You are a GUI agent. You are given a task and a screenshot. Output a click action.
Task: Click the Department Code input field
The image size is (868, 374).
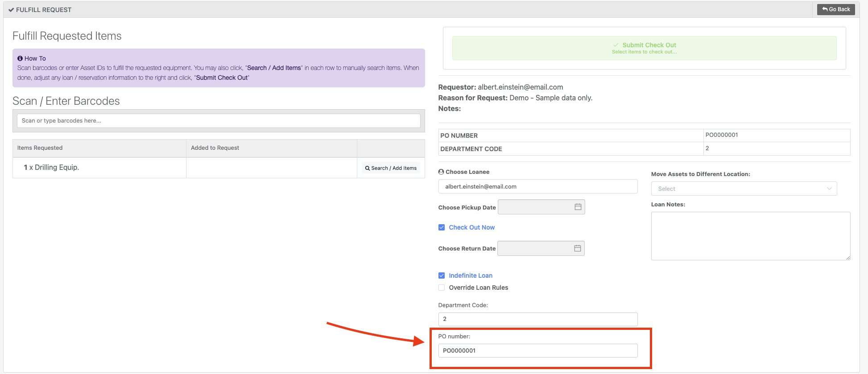538,319
